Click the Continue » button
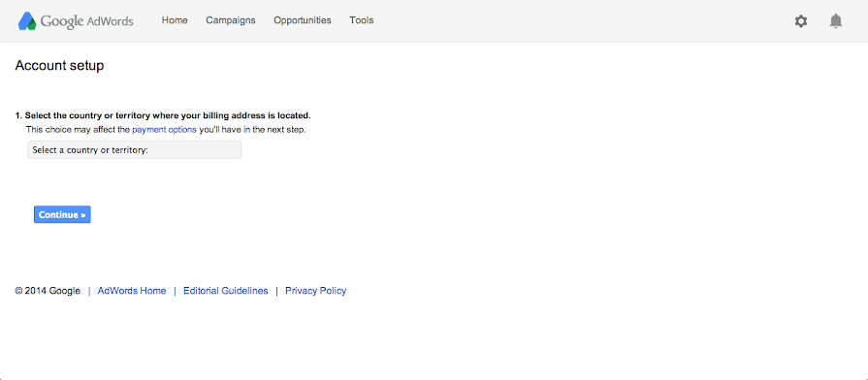The height and width of the screenshot is (380, 868). (62, 214)
